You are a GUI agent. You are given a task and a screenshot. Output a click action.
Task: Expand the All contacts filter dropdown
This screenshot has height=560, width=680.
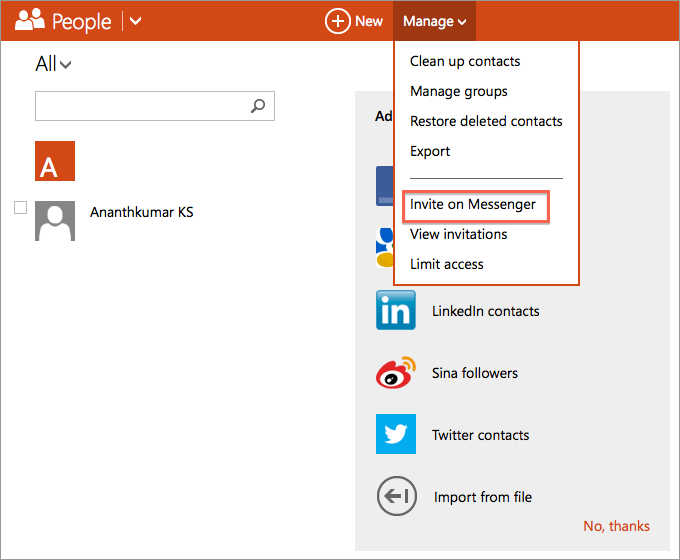[x=53, y=64]
